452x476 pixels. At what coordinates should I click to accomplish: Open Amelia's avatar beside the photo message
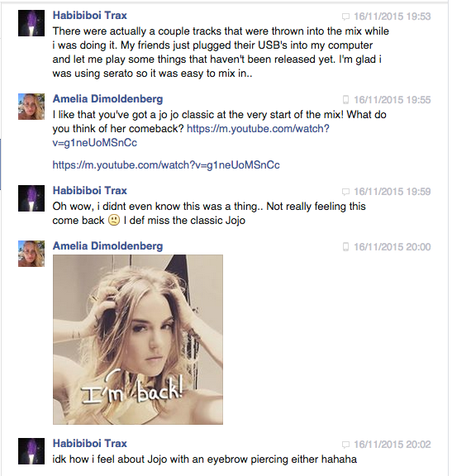[x=31, y=254]
